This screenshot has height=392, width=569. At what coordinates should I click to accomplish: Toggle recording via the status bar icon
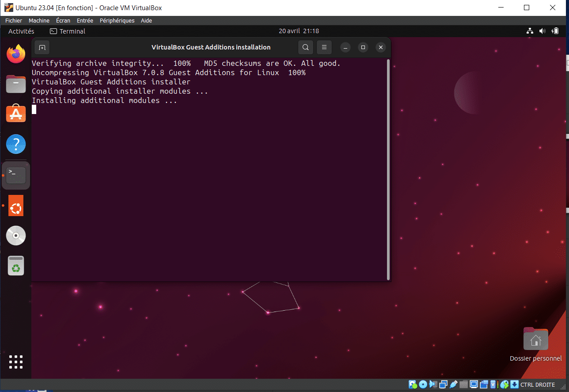click(484, 384)
